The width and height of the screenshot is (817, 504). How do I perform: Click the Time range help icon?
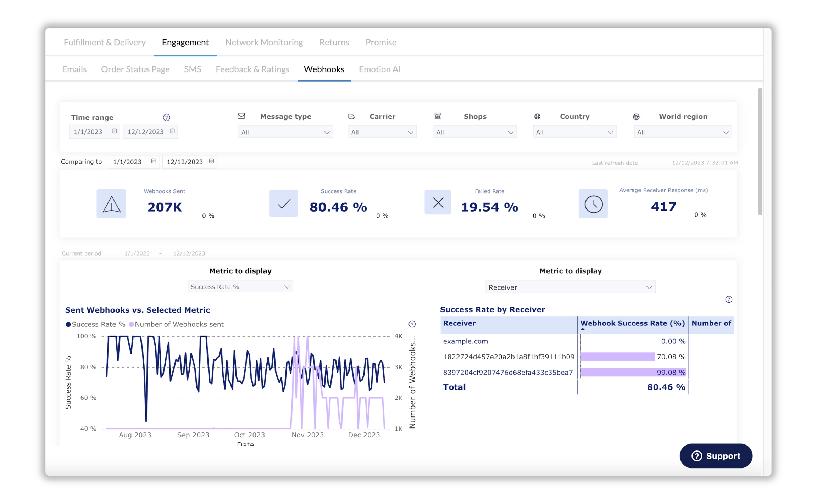(166, 117)
